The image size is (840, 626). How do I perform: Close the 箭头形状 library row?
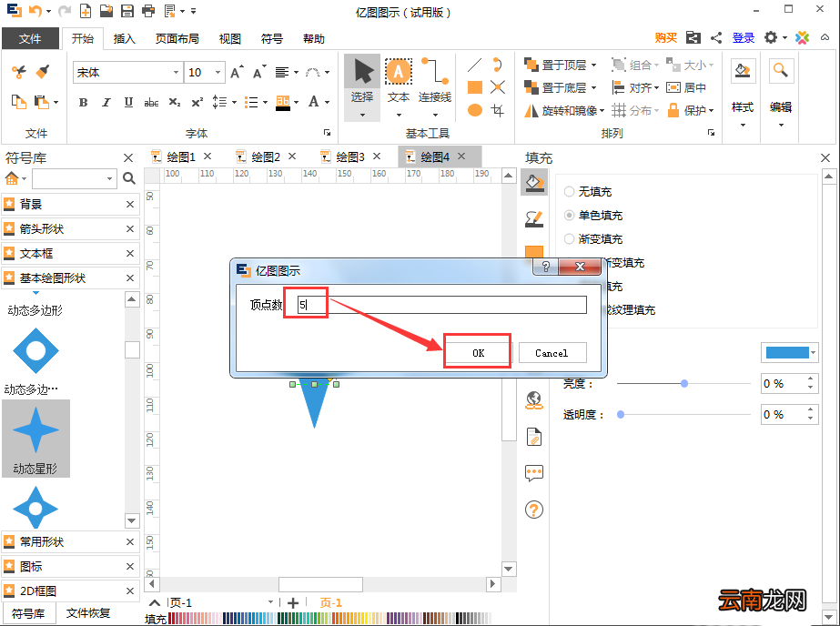[x=129, y=228]
